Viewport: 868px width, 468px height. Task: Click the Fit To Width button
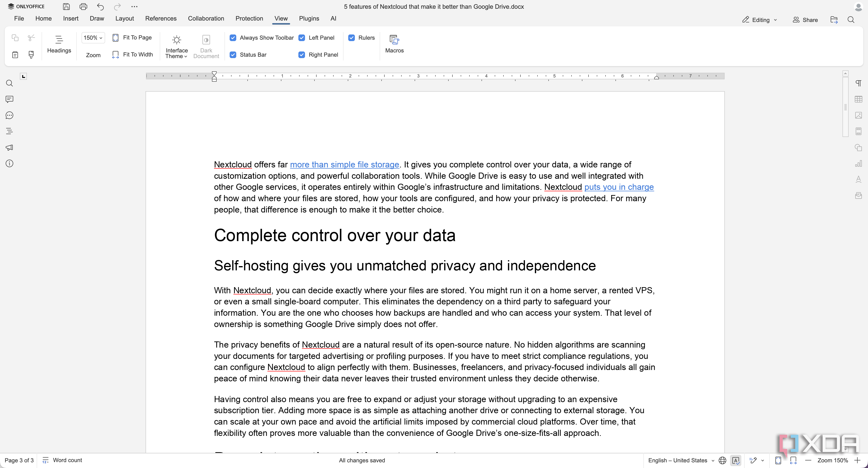click(x=133, y=55)
